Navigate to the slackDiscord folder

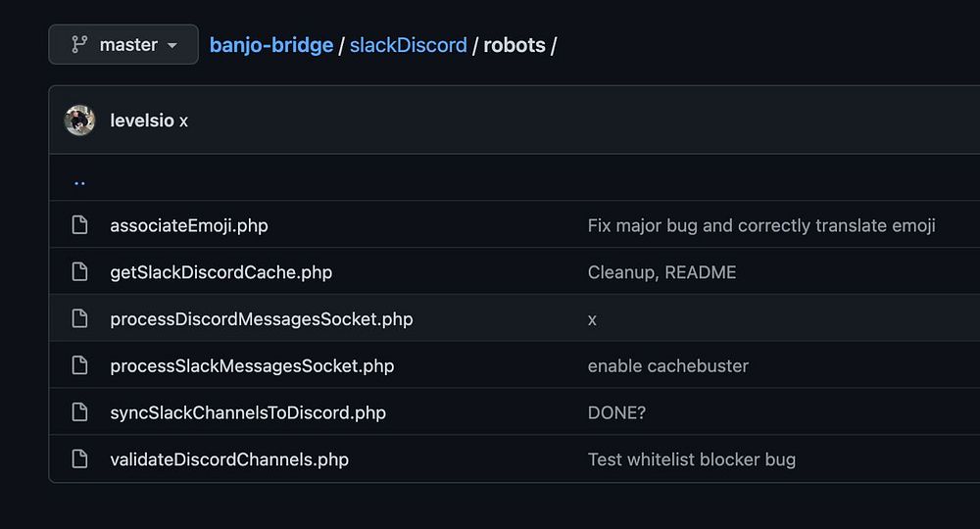pos(408,45)
